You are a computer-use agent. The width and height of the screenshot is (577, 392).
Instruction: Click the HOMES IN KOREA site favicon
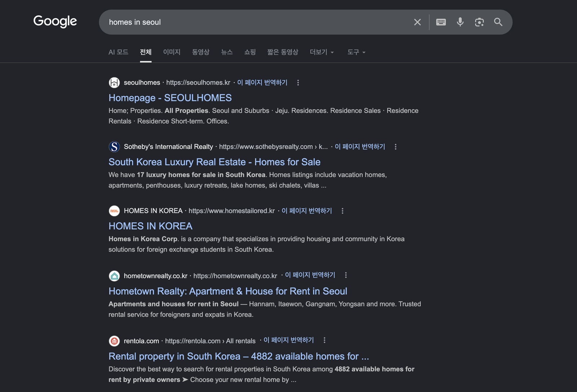pos(114,211)
